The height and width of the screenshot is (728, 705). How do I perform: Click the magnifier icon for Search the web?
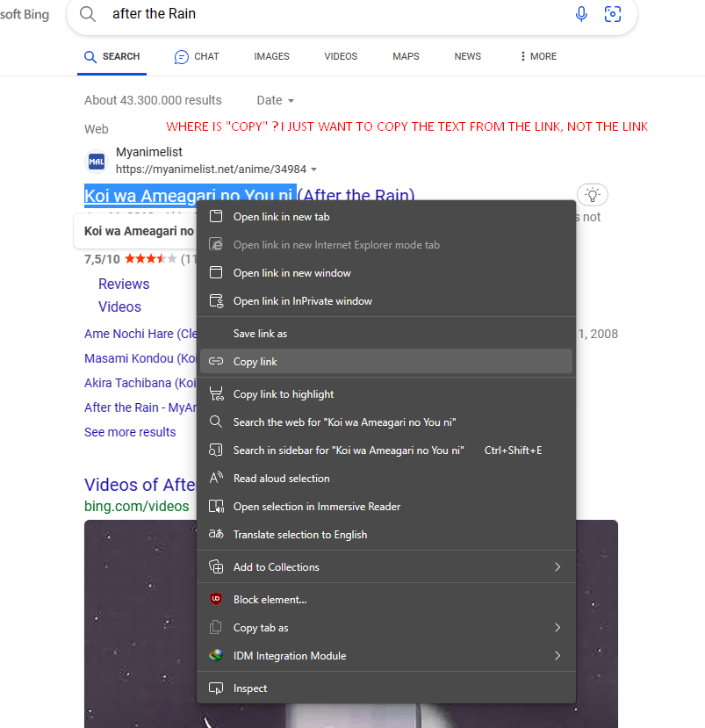215,422
